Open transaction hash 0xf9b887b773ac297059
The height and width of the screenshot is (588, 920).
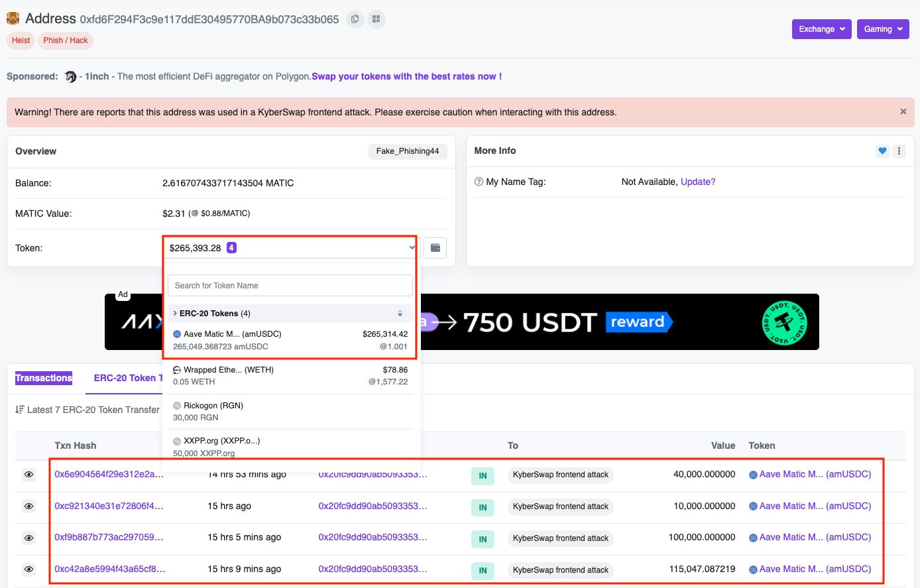109,537
